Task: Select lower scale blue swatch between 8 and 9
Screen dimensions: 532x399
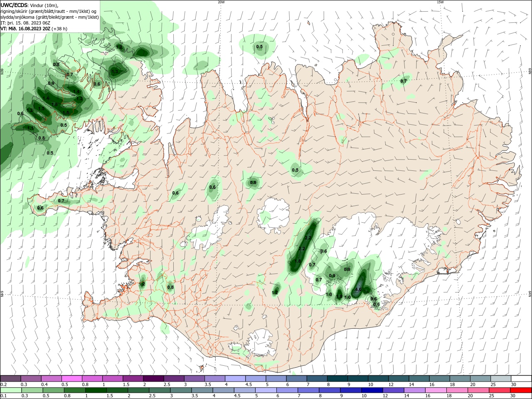Action: 330,390
